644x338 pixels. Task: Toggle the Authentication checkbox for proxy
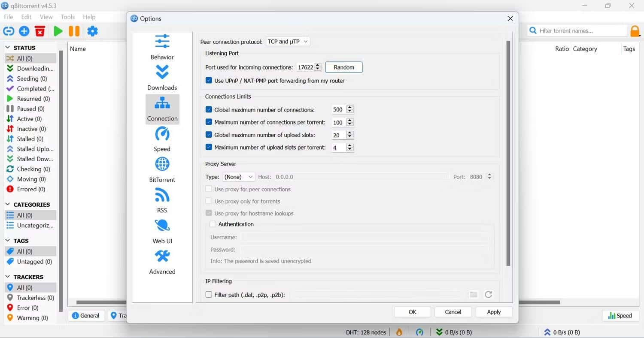coord(213,224)
